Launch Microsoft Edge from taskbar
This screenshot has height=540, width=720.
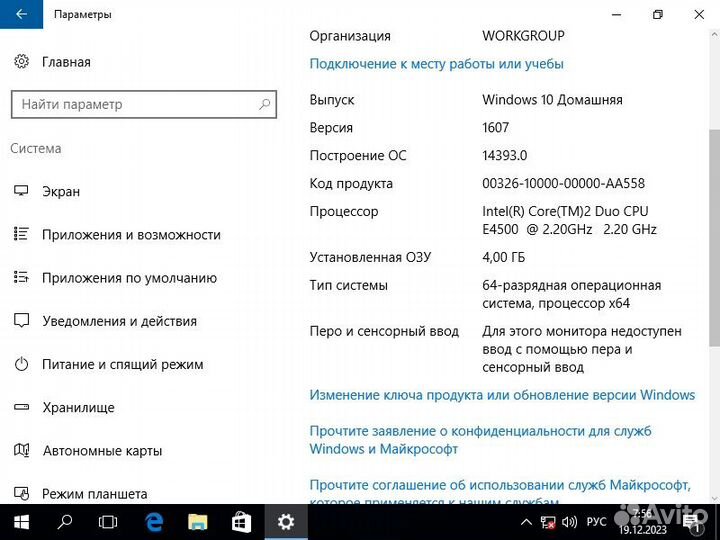154,522
